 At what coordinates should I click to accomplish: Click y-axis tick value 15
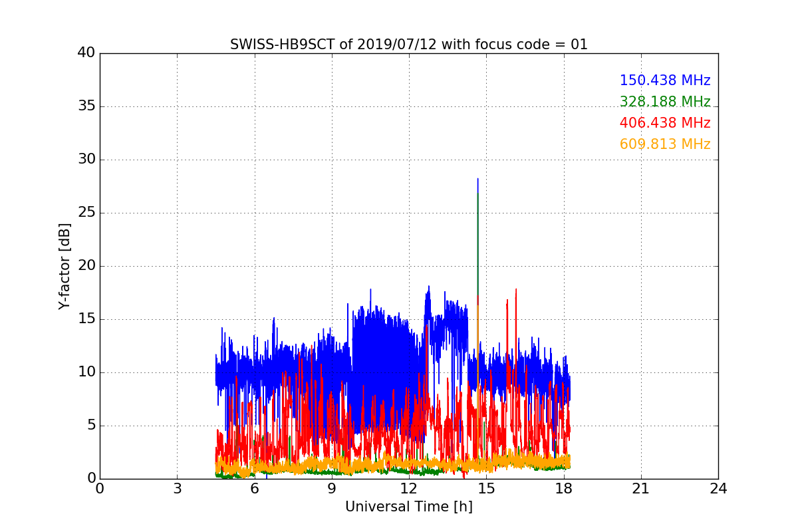tap(86, 319)
